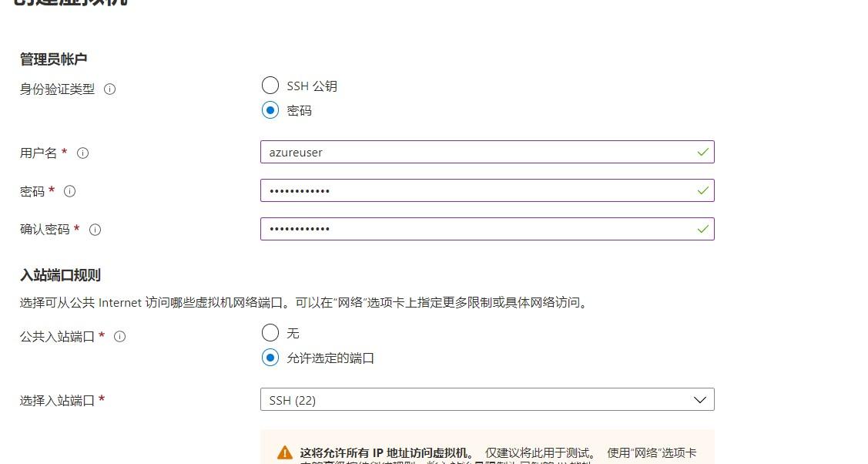Image resolution: width=868 pixels, height=464 pixels.
Task: Show info tooltip for 确认密码
Action: [96, 230]
